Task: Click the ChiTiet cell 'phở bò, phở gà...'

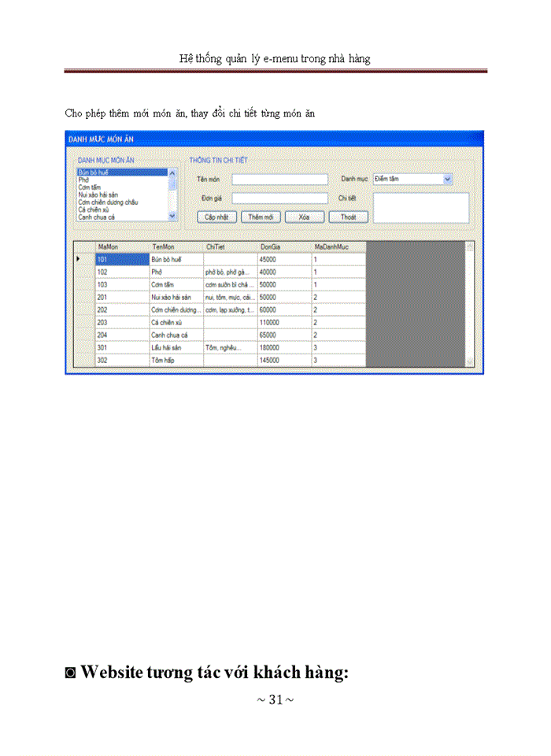Action: coord(231,272)
